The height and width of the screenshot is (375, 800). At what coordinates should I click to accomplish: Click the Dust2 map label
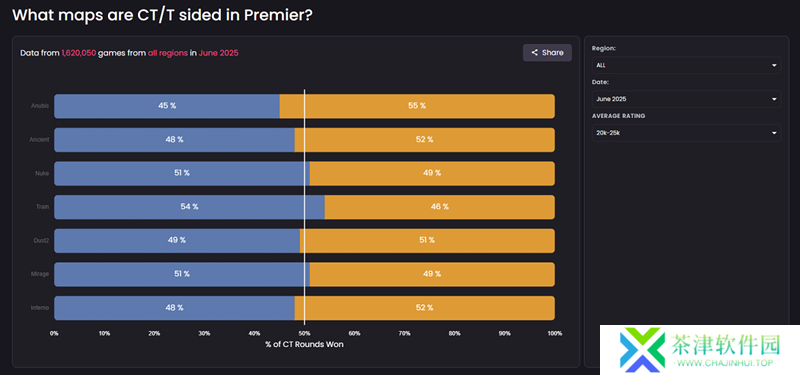[41, 241]
